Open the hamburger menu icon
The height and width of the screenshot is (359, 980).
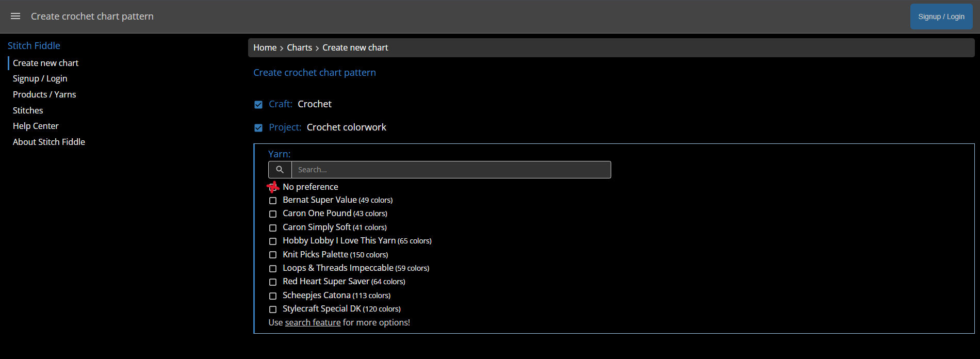pyautogui.click(x=15, y=17)
